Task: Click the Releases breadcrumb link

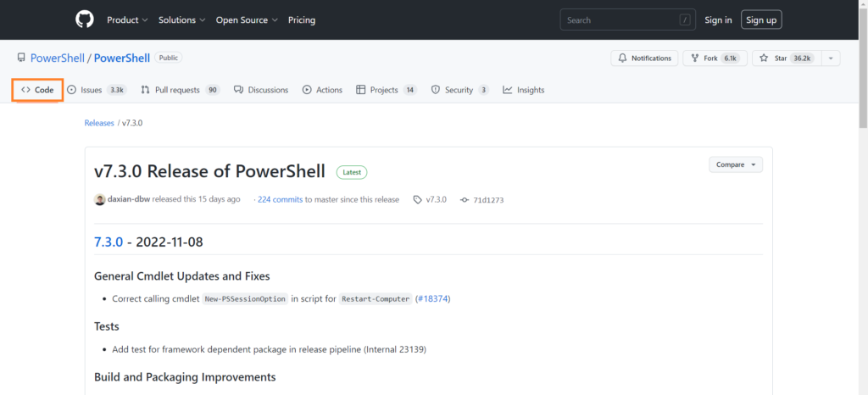Action: pyautogui.click(x=99, y=123)
